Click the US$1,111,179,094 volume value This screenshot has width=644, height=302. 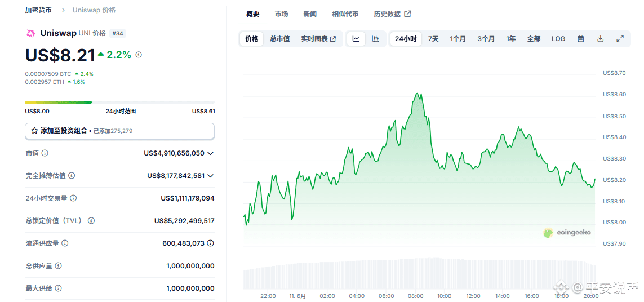coord(187,198)
